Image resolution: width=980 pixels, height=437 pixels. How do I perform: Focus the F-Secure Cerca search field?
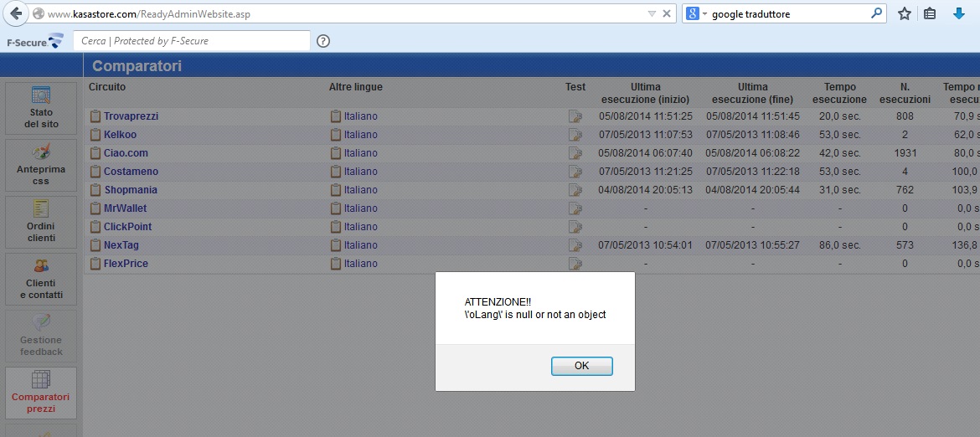pyautogui.click(x=192, y=40)
